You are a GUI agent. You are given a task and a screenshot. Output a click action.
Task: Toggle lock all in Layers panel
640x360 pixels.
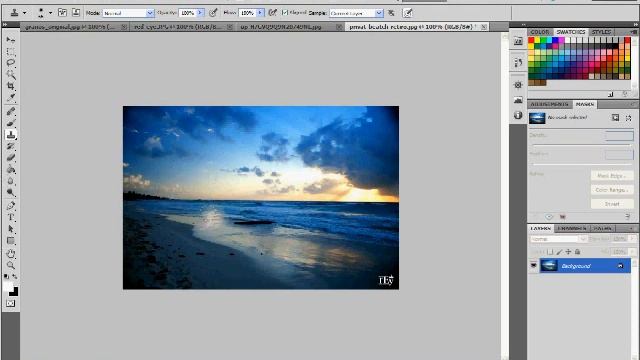tap(578, 252)
